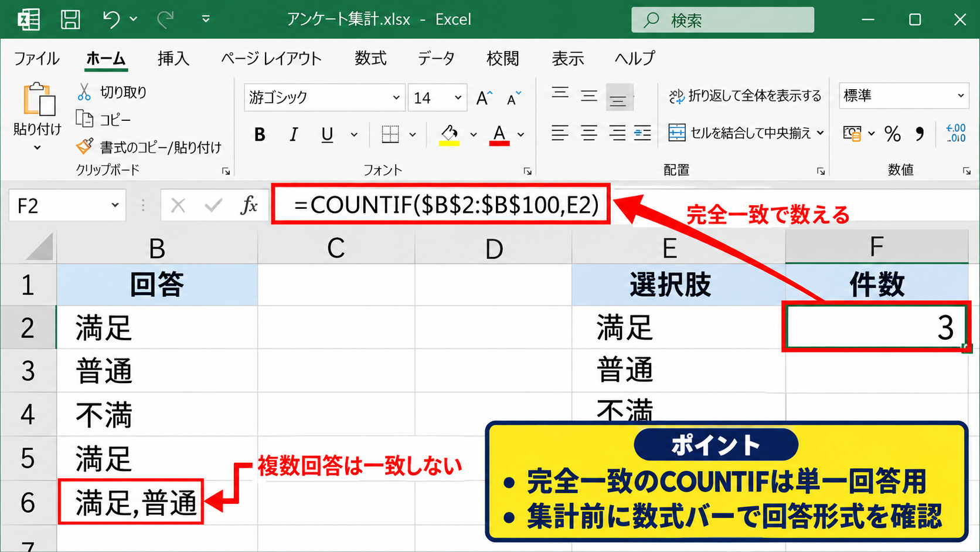Click the percent style icon
This screenshot has width=980, height=552.
click(893, 134)
